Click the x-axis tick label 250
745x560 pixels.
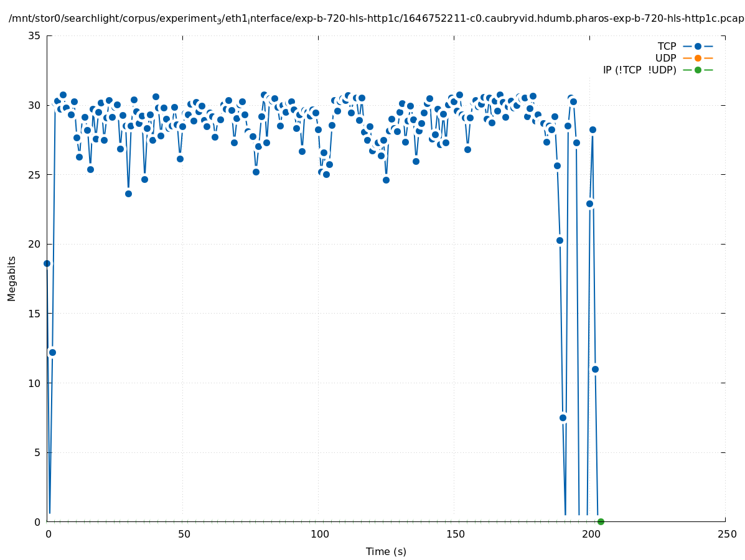726,534
